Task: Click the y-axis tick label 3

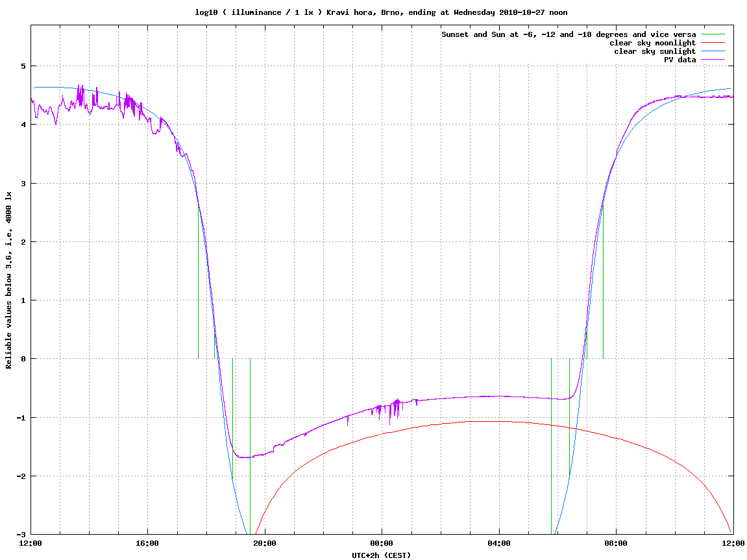Action: pos(23,184)
